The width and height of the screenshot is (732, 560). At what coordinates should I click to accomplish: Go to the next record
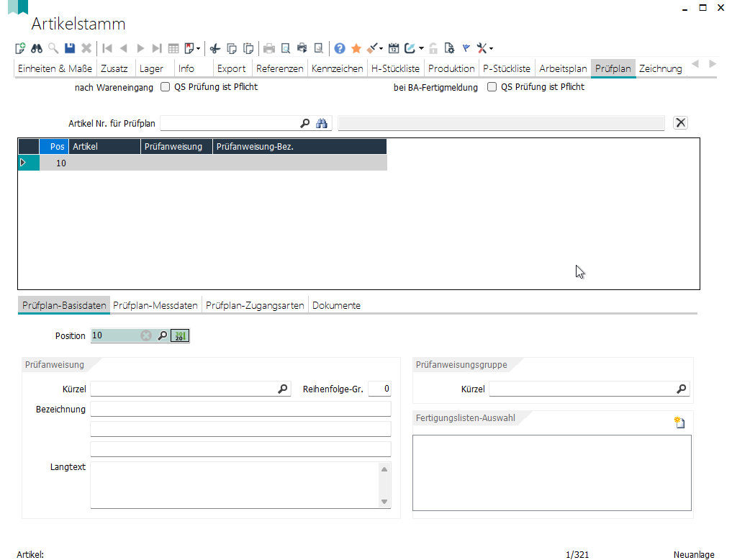140,48
